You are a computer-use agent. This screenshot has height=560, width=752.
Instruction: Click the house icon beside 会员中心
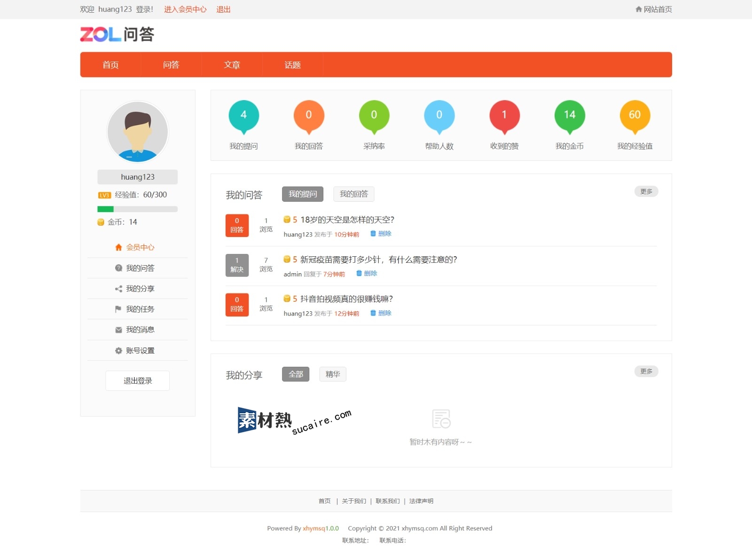(118, 247)
